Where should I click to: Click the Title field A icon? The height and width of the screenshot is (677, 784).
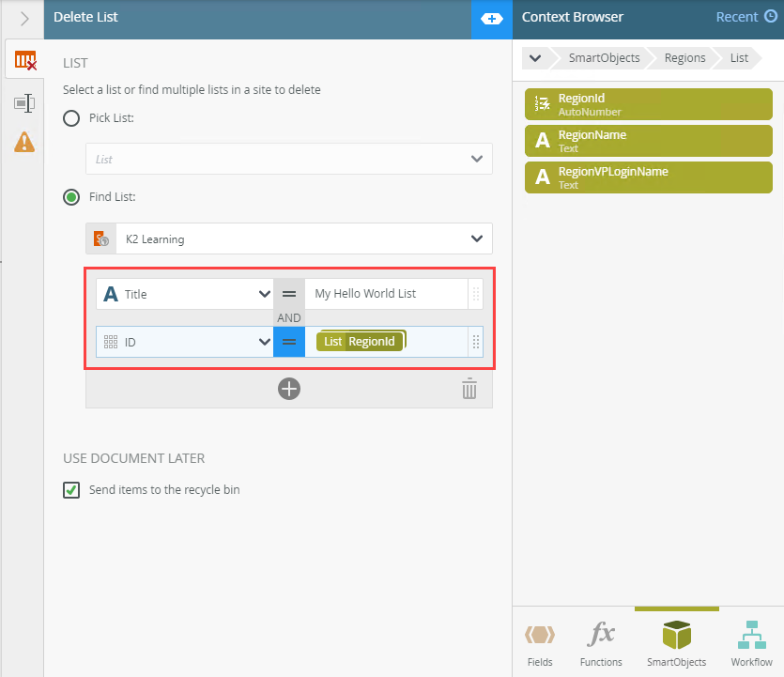pos(111,294)
